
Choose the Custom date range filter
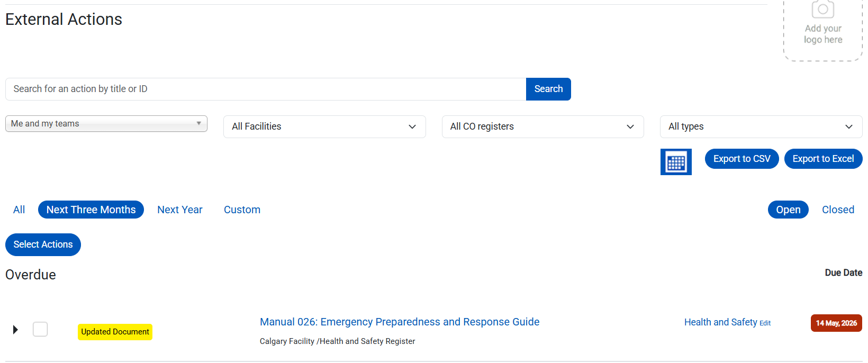pos(242,210)
